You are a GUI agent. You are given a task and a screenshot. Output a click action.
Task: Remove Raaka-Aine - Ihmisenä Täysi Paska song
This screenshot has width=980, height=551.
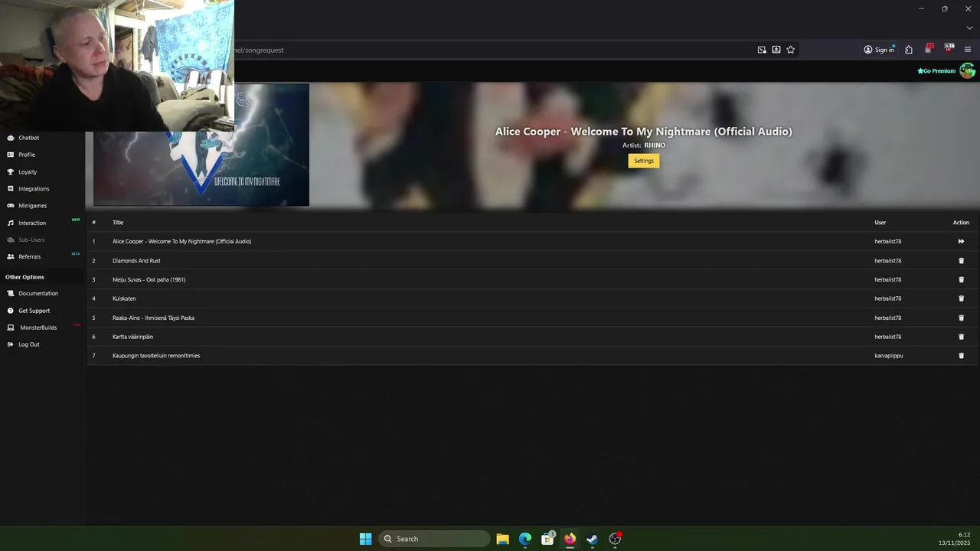(962, 318)
